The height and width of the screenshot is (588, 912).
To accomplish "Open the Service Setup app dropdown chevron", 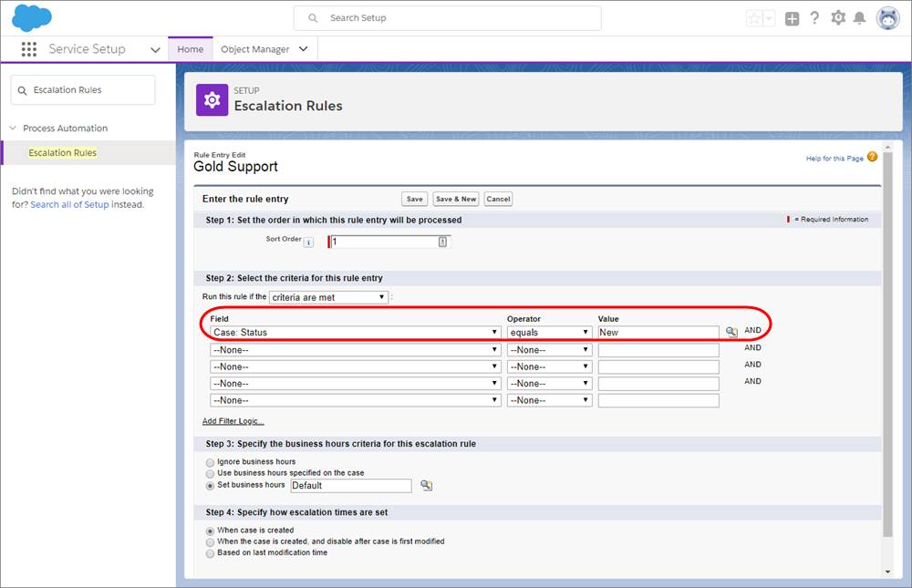I will pyautogui.click(x=155, y=50).
